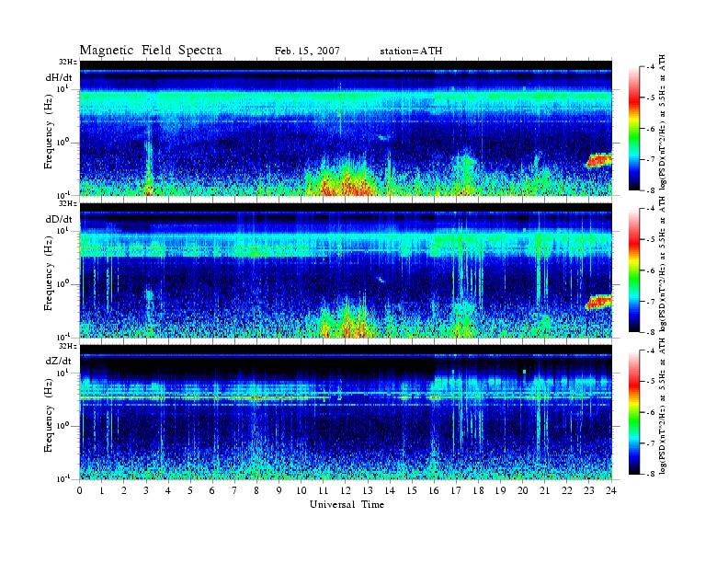
Task: Click the red burst near 23 UT in dD/dt panel
Action: (x=599, y=302)
